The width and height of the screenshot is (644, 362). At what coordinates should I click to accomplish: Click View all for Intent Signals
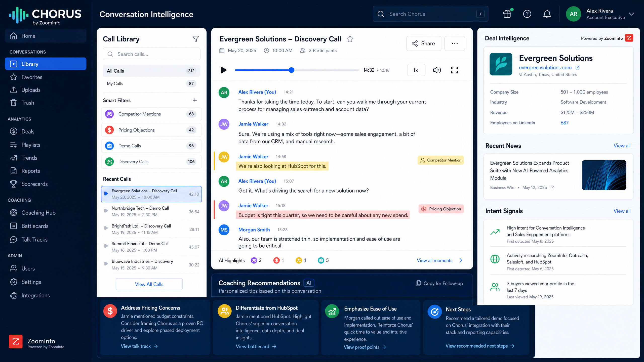pos(622,211)
